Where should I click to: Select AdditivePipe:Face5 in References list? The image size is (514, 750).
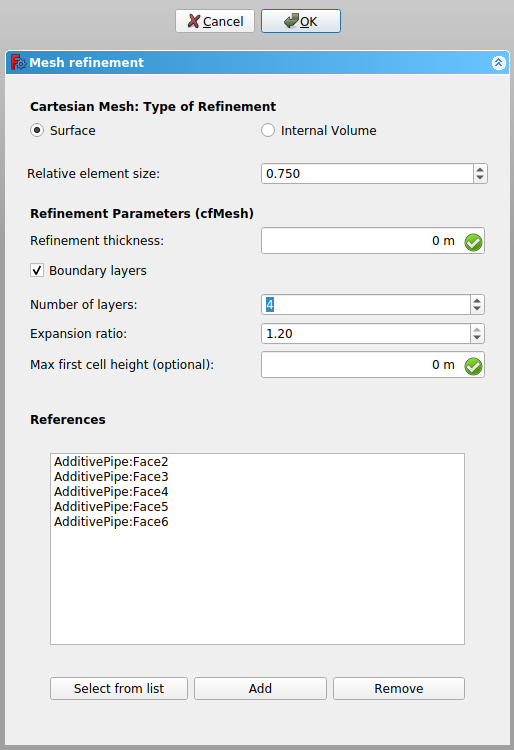coord(111,507)
